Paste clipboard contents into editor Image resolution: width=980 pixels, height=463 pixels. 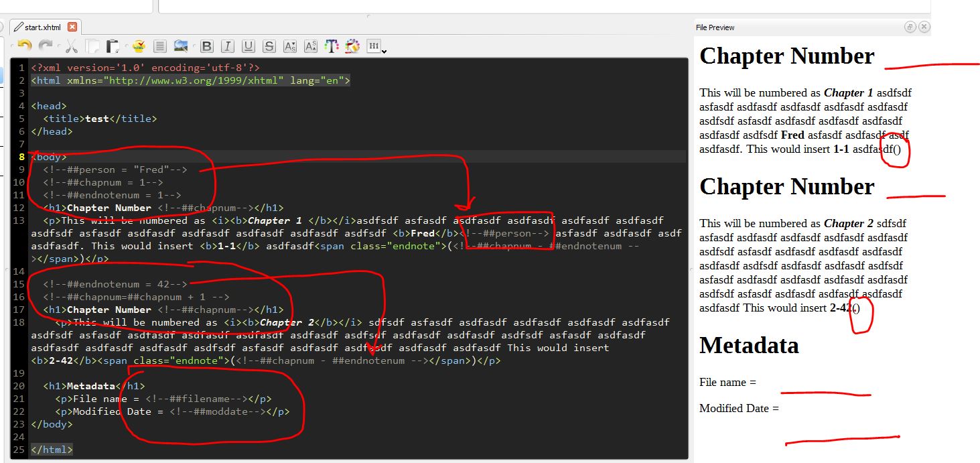pyautogui.click(x=113, y=46)
